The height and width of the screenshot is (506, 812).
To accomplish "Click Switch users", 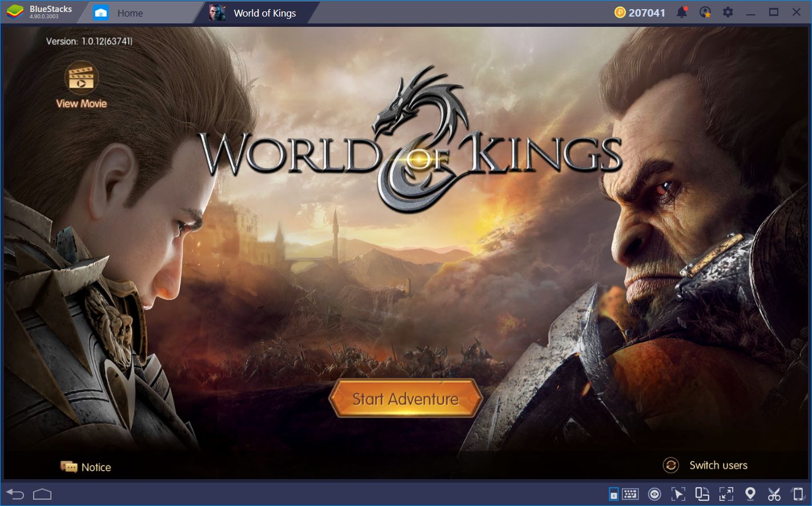I will pyautogui.click(x=705, y=465).
